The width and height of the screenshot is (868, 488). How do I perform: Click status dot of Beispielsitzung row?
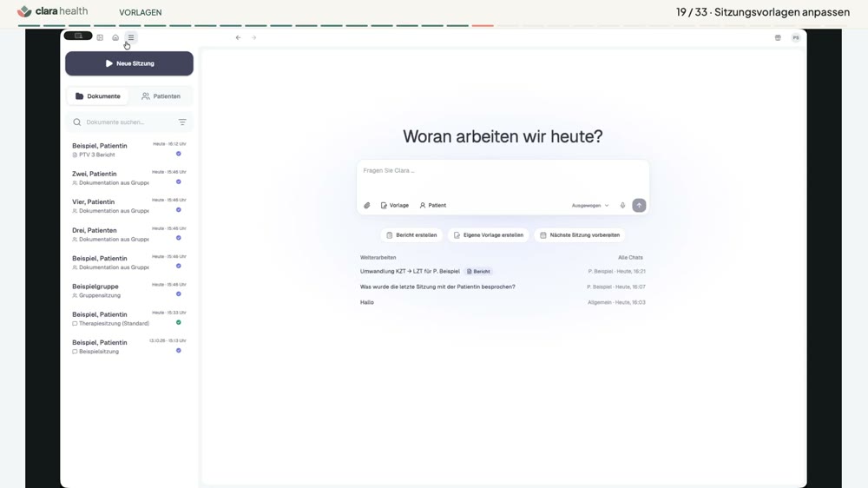click(178, 351)
